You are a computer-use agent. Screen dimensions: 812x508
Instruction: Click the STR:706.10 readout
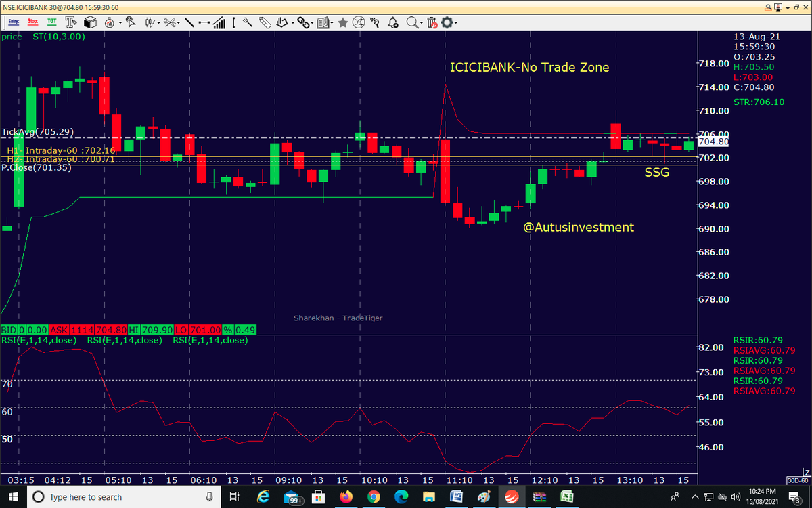[759, 102]
